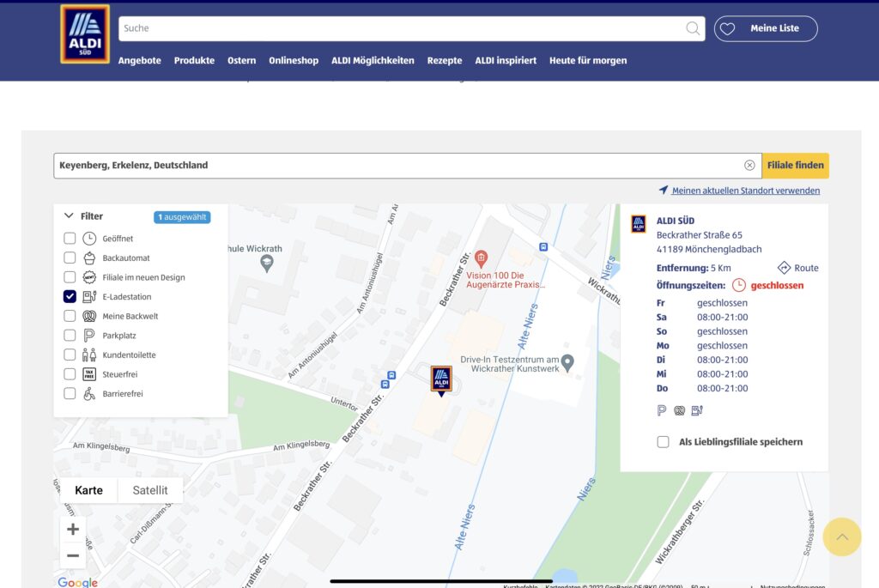Go to Onlineshop

(294, 61)
